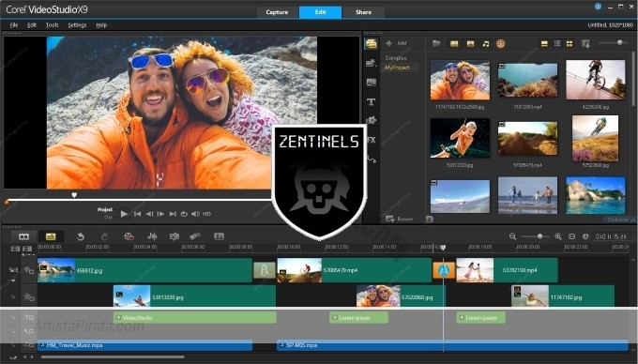Switch to the Share tab
This screenshot has height=364, width=638.
click(x=363, y=12)
